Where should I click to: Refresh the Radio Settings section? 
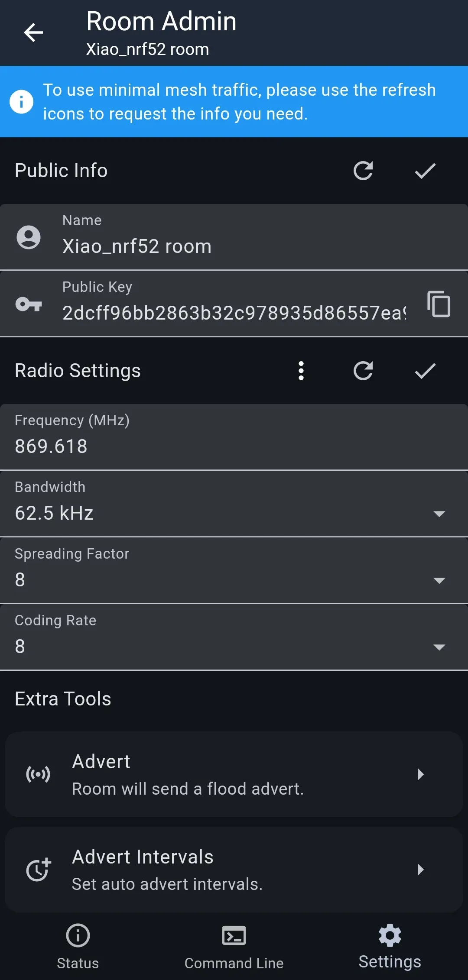[x=363, y=371]
